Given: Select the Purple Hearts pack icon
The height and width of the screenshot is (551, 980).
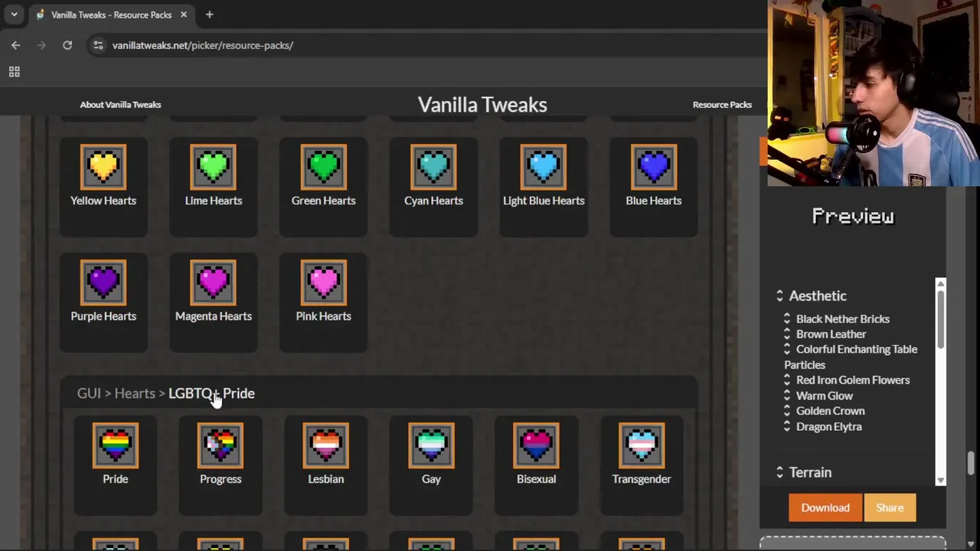Looking at the screenshot, I should point(103,282).
